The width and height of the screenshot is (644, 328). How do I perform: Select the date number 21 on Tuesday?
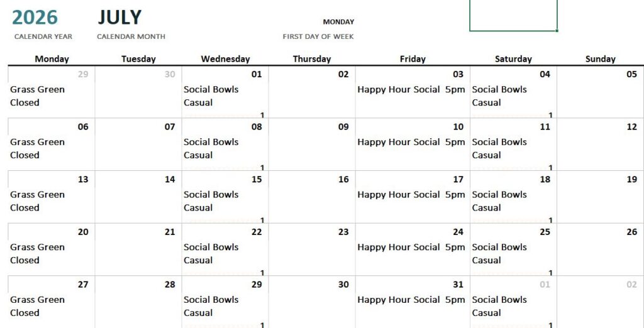(170, 232)
